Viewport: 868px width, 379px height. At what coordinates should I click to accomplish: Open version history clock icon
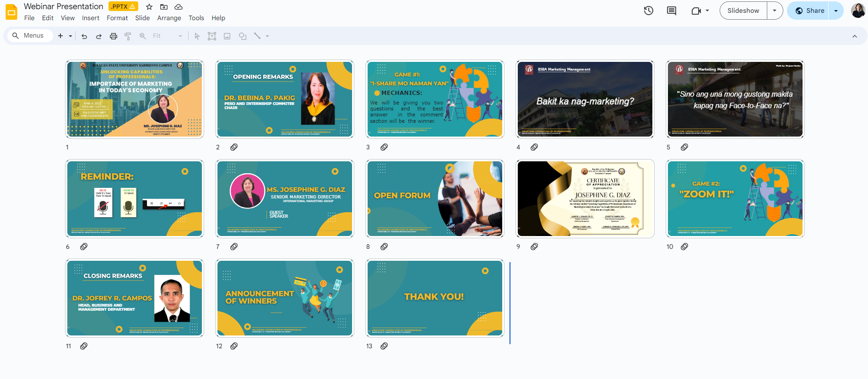[x=649, y=11]
